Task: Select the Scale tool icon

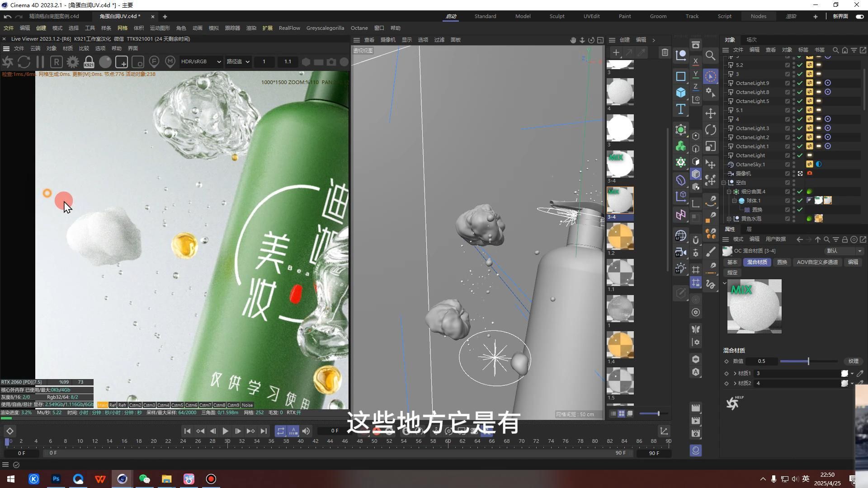Action: 711,146
